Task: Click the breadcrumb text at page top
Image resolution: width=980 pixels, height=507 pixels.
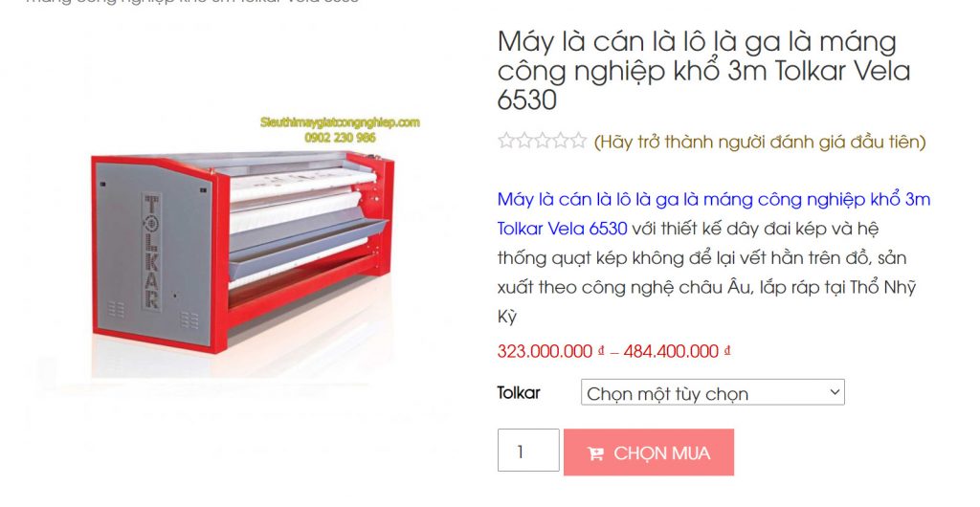Action: point(191,2)
